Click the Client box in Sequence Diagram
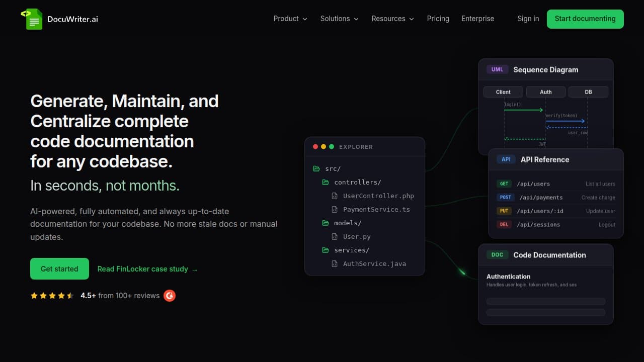 click(503, 92)
